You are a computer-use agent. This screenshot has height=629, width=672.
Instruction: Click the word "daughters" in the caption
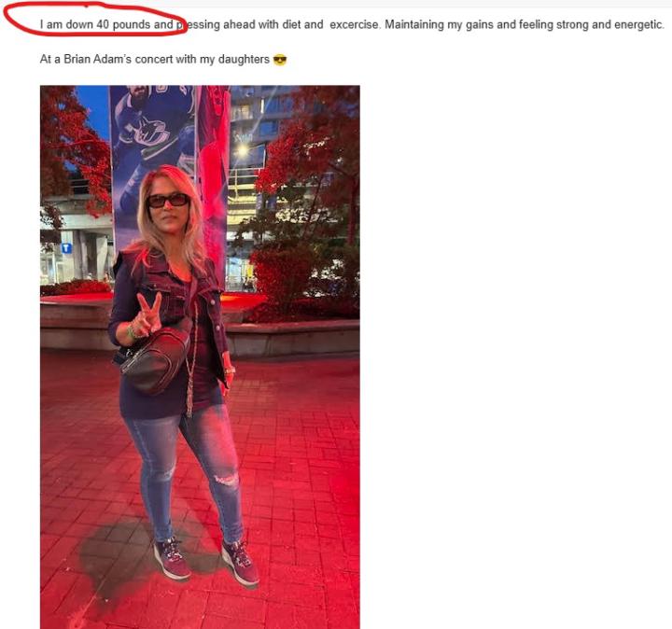pyautogui.click(x=244, y=59)
